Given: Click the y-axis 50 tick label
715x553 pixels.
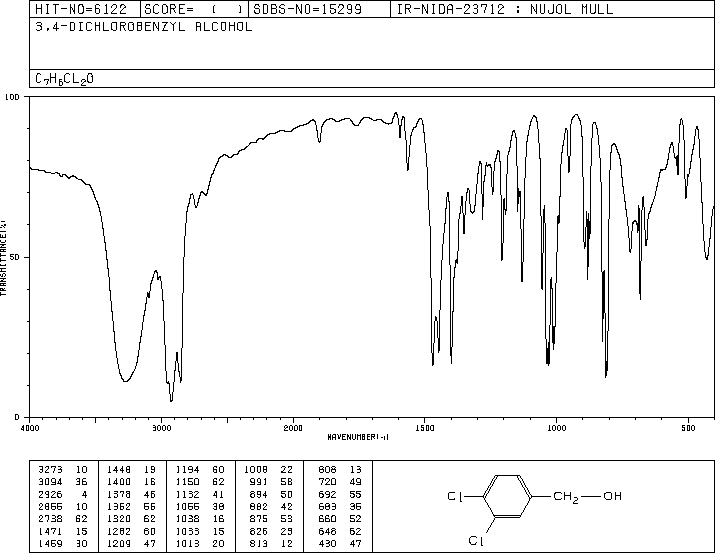Looking at the screenshot, I should pos(15,257).
